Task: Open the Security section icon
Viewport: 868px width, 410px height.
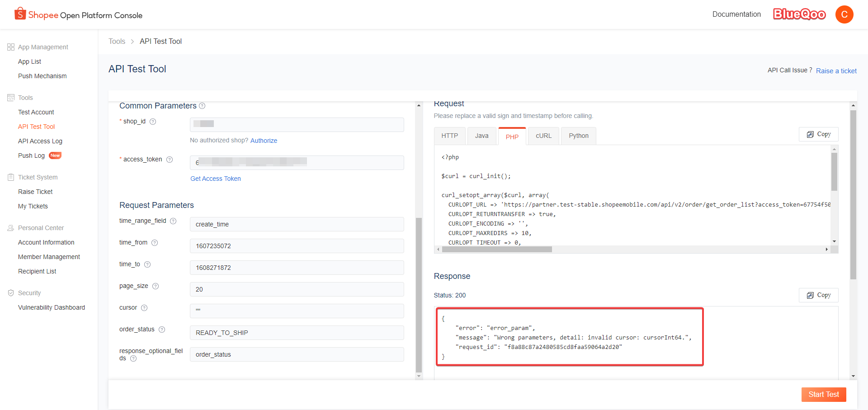Action: pyautogui.click(x=10, y=292)
